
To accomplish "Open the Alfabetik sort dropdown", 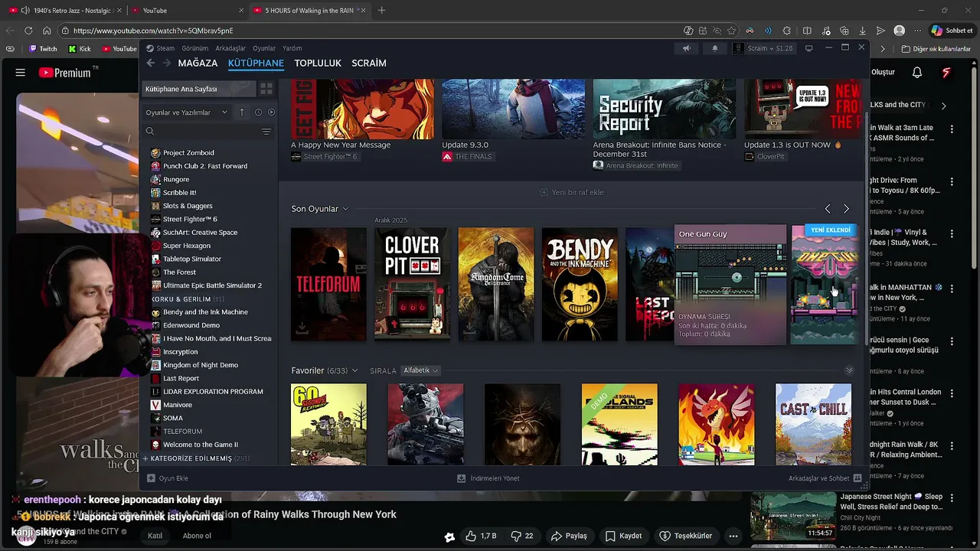I will (x=420, y=370).
